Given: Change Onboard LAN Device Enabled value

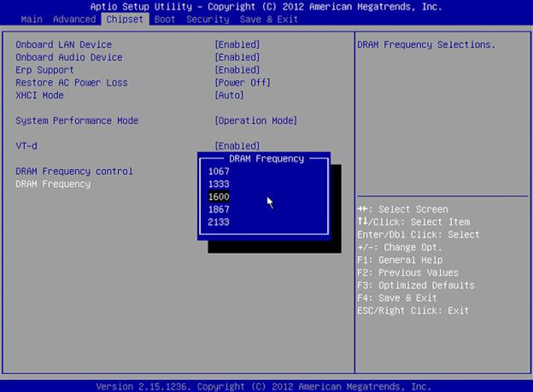Looking at the screenshot, I should point(237,44).
